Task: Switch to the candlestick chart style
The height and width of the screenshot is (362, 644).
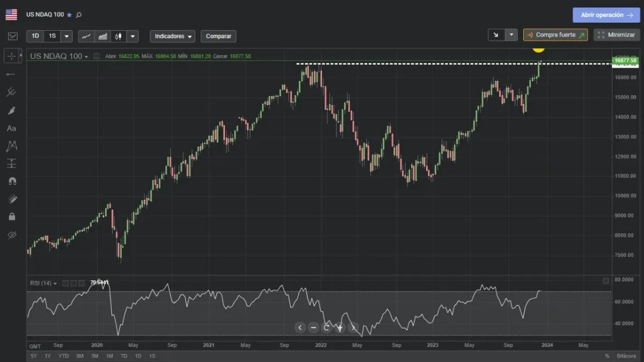Action: [x=118, y=36]
